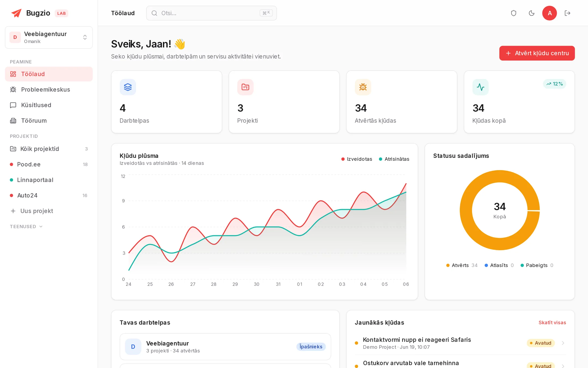Viewport: 588px width, 368px height.
Task: Open the shield security icon in header
Action: click(x=513, y=13)
